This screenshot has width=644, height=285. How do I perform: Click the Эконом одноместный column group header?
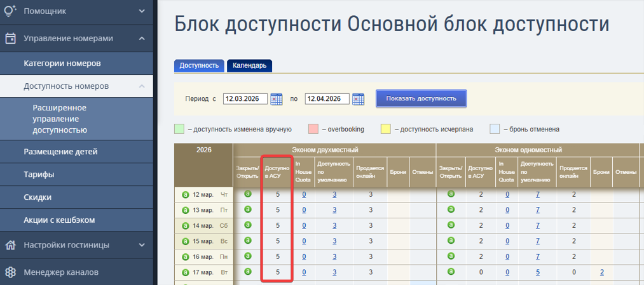click(537, 150)
